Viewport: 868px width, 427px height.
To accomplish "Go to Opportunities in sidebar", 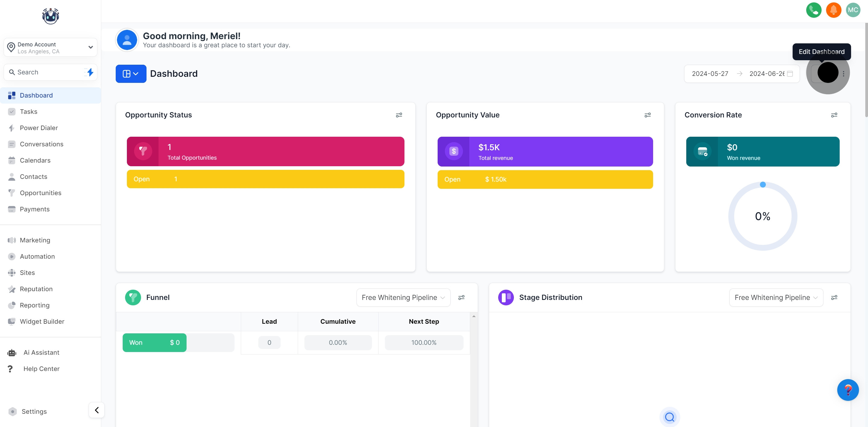I will click(x=40, y=193).
